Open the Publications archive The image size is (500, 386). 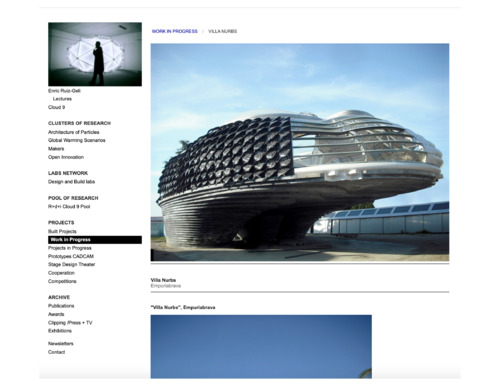pyautogui.click(x=61, y=306)
